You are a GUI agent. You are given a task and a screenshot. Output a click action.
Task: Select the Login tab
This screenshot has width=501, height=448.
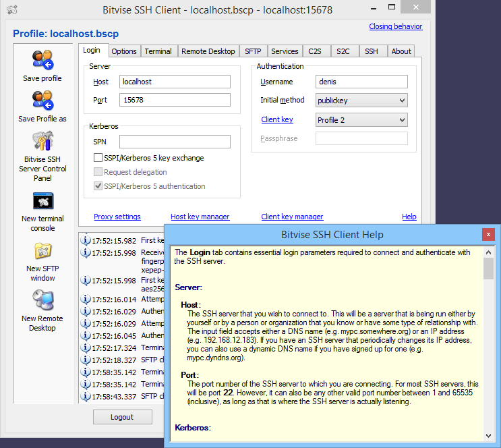coord(92,50)
